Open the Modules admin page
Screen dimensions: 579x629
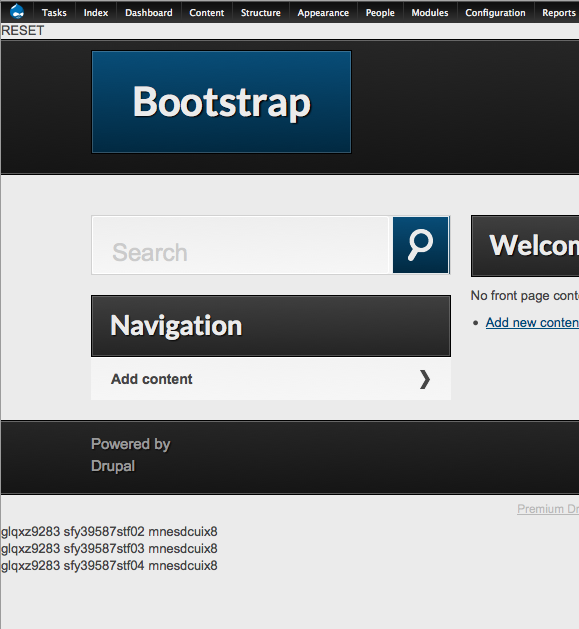pyautogui.click(x=430, y=13)
